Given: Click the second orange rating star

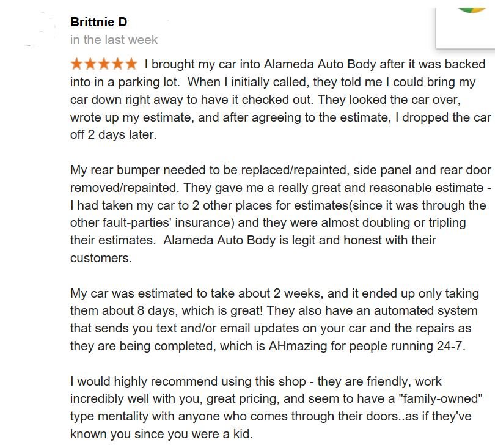Looking at the screenshot, I should coord(90,64).
